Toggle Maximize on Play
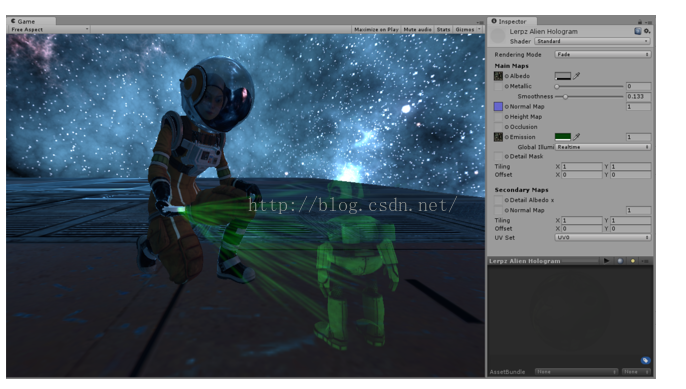686x389 pixels. 376,29
